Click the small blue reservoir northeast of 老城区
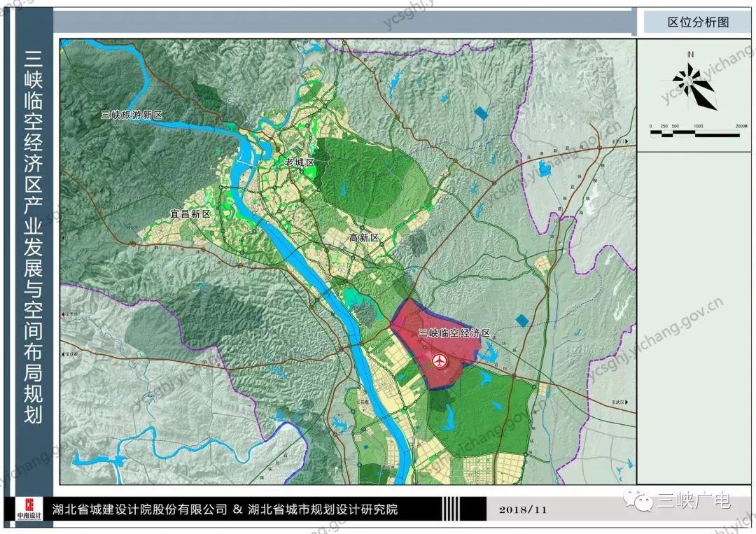The width and height of the screenshot is (756, 534). click(x=481, y=112)
